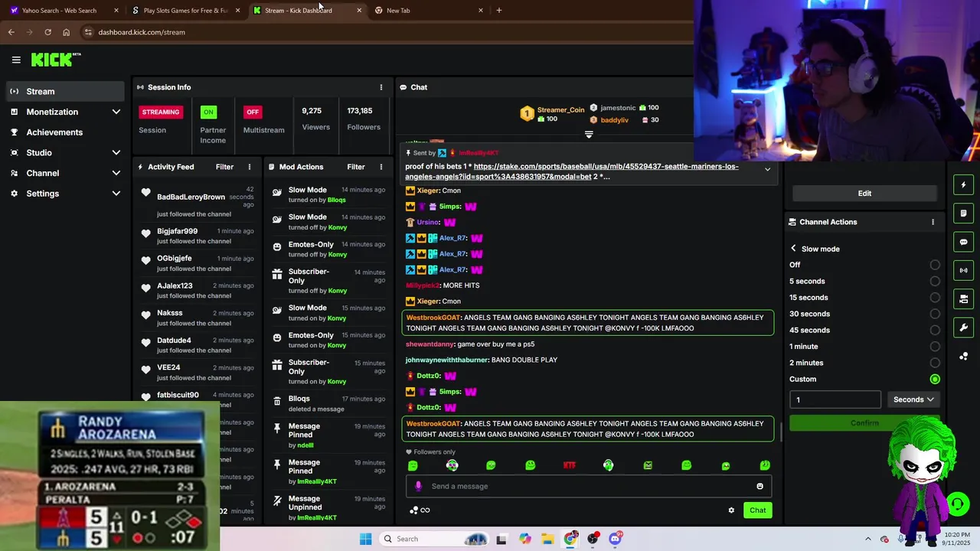
Task: Open Channel Actions three-dot menu
Action: [933, 222]
